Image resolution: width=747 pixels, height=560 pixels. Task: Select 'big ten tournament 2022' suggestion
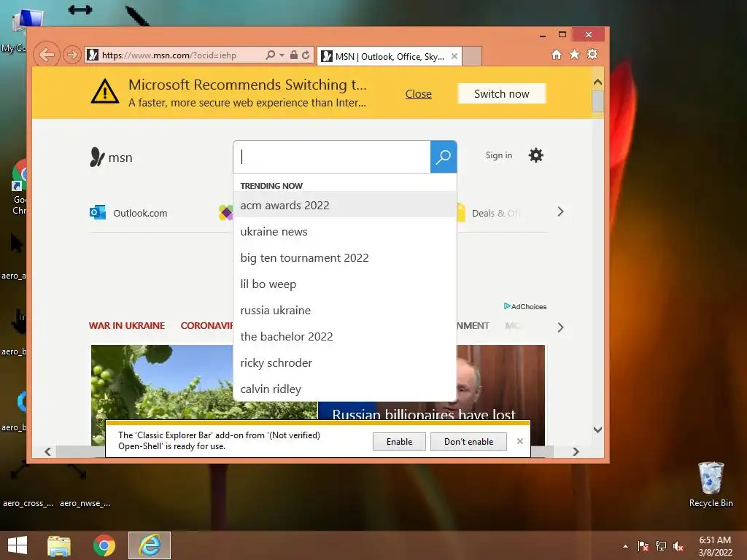click(345, 257)
